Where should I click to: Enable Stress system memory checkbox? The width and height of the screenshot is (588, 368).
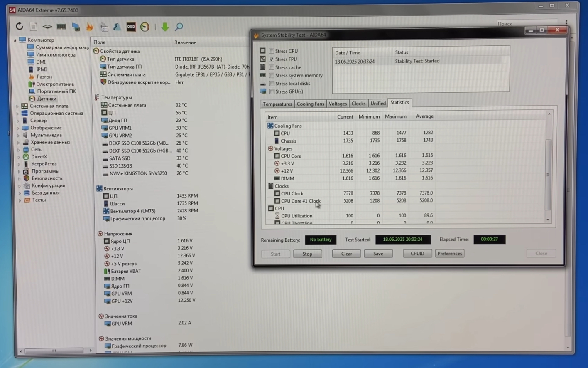272,75
